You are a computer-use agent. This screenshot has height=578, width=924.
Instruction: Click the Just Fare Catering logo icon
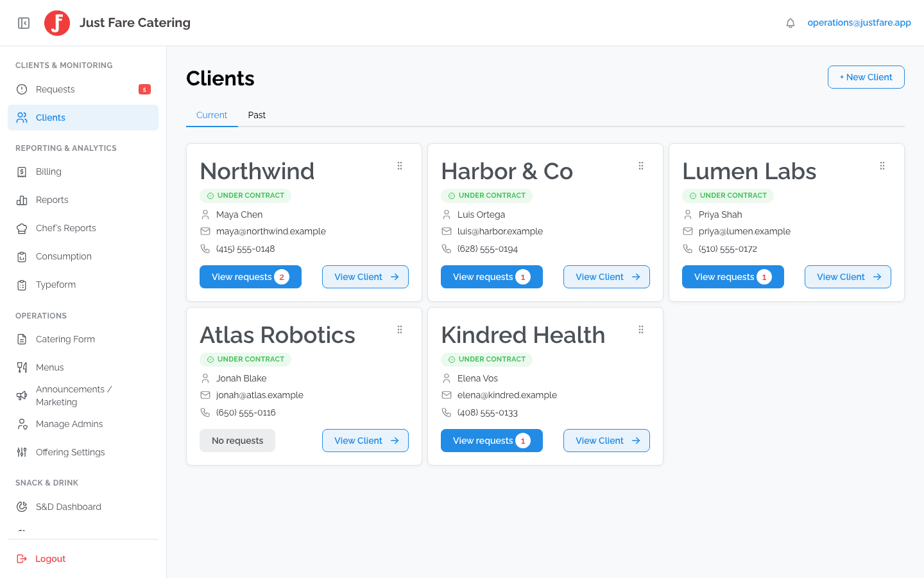coord(57,23)
